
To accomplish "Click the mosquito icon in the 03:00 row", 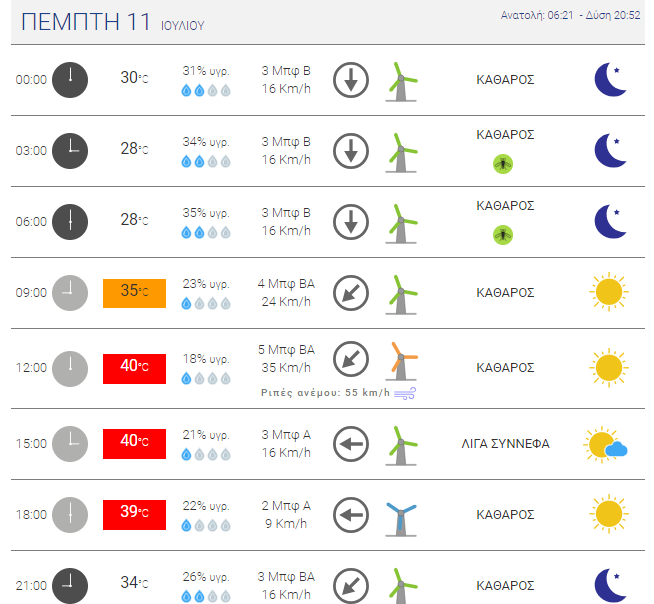I will point(503,164).
